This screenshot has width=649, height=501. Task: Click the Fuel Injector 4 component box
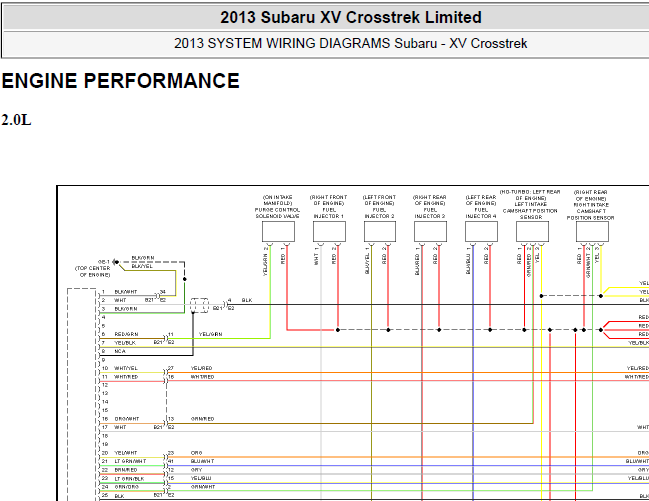tap(481, 231)
